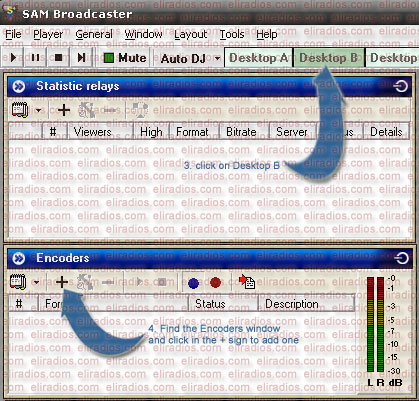Remove encoder with the minus icon
Image resolution: width=419 pixels, height=401 pixels.
tap(108, 282)
